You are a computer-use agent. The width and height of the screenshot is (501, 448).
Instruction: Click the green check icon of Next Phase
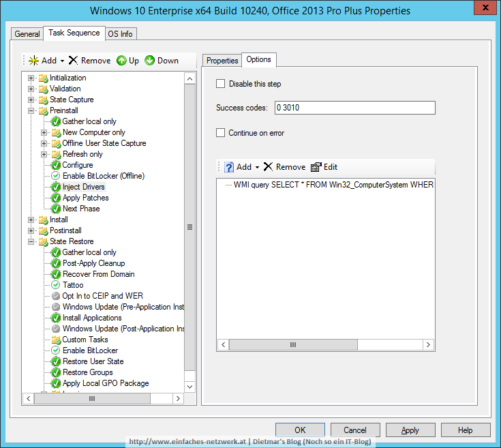click(56, 209)
